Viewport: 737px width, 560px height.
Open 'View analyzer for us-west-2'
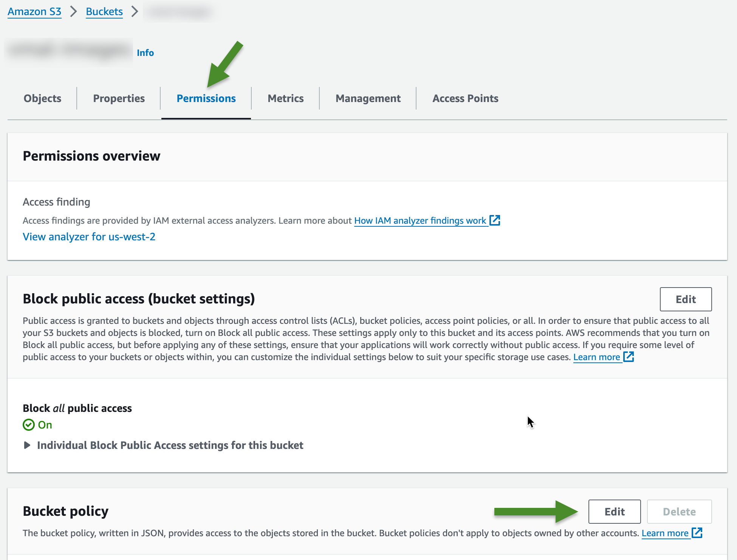(x=89, y=237)
